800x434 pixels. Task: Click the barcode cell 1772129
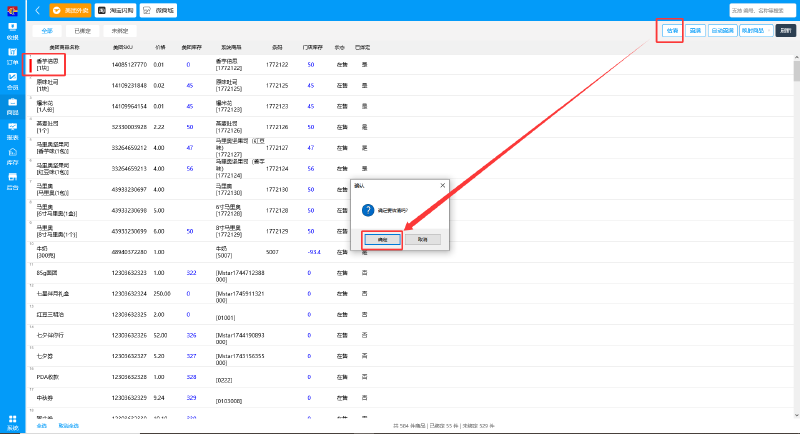pos(277,232)
